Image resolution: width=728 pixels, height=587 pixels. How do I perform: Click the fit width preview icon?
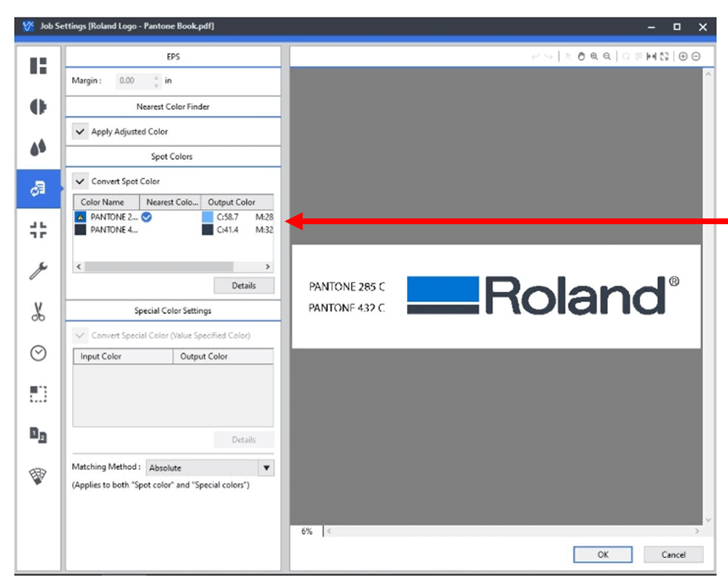(652, 56)
